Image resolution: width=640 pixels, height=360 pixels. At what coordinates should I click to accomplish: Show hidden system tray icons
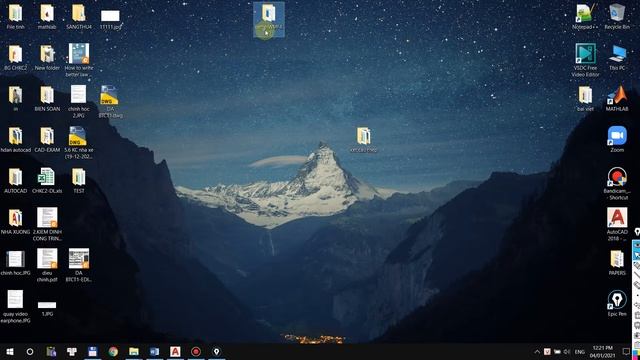[x=537, y=352]
